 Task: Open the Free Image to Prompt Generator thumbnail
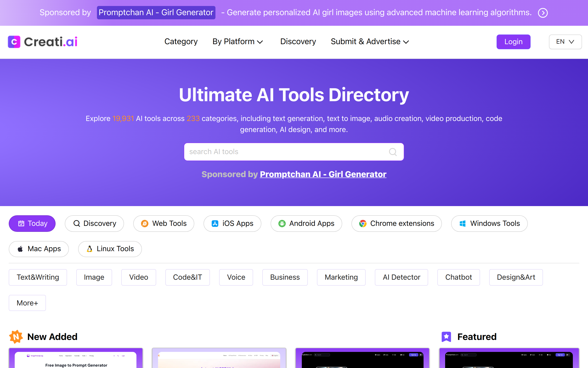[76, 358]
